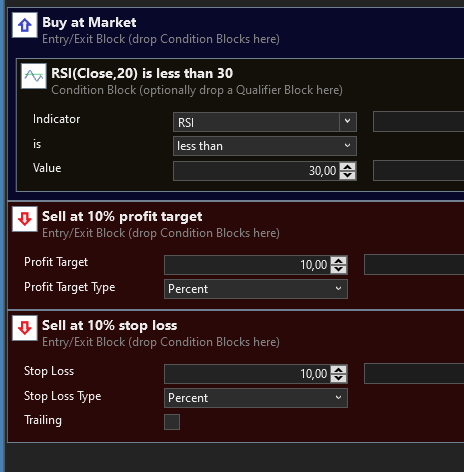Open the Indicator RSI dropdown
The height and width of the screenshot is (472, 464).
(265, 122)
